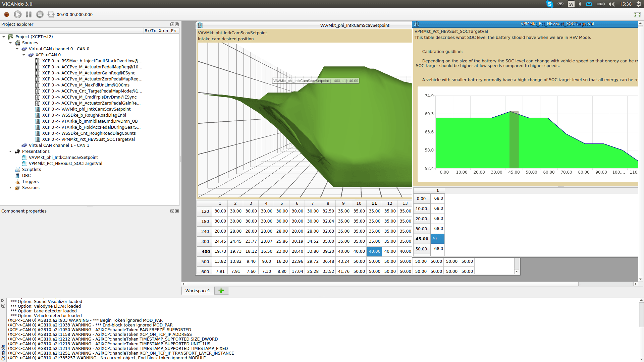Expand the Sessions tree node
644x362 pixels.
click(x=10, y=188)
